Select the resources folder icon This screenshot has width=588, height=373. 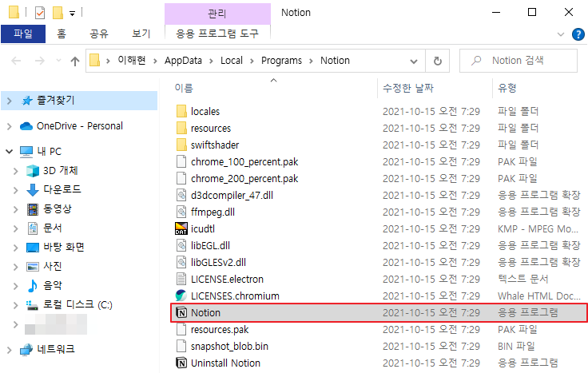[x=181, y=129]
